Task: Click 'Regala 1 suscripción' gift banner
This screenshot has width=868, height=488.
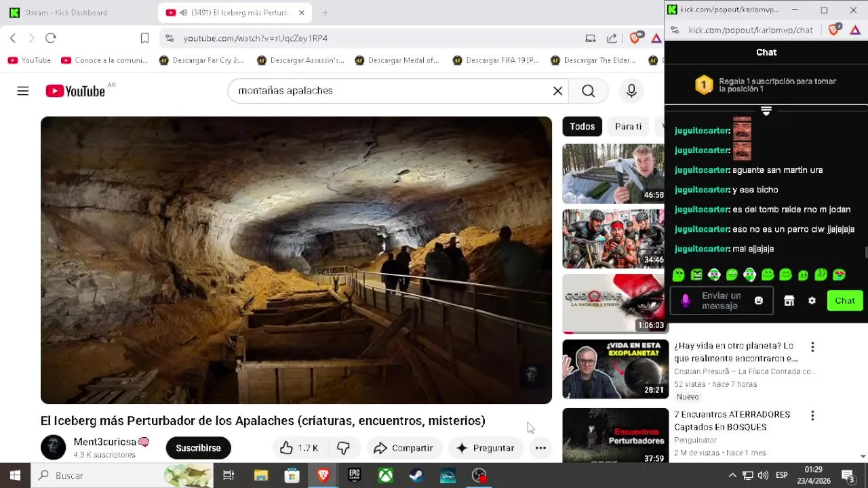Action: pyautogui.click(x=766, y=85)
